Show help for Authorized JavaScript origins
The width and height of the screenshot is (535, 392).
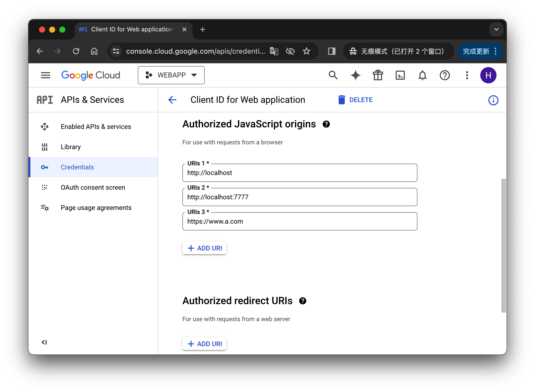pyautogui.click(x=326, y=124)
